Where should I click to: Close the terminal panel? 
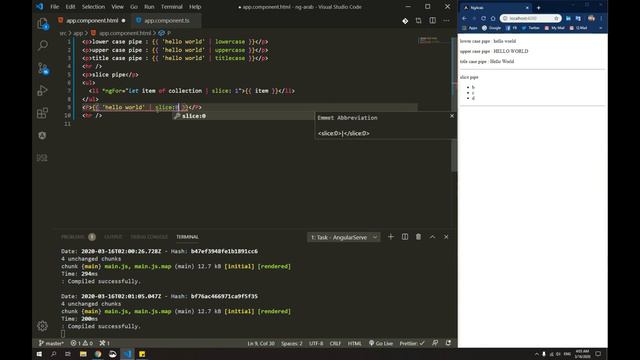tap(446, 237)
